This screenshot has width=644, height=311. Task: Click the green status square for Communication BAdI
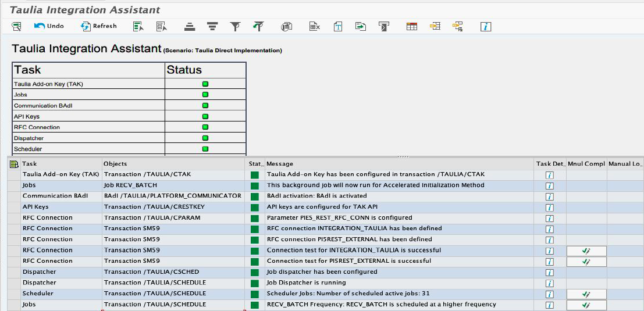point(255,196)
